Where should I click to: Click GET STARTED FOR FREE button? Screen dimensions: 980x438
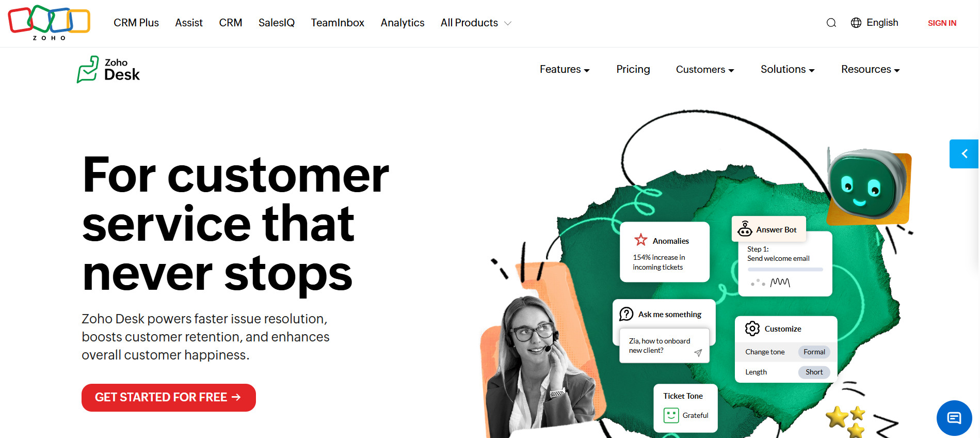[169, 397]
